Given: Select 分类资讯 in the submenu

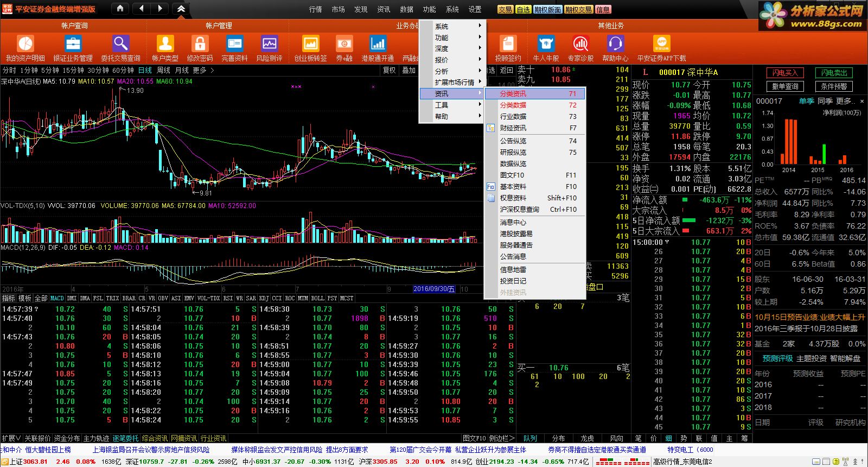Looking at the screenshot, I should (535, 94).
